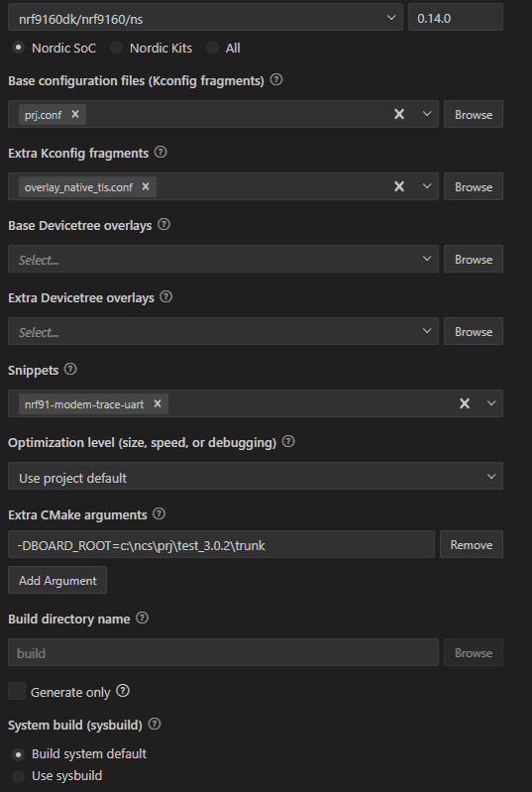
Task: Show help for Snippets
Action: pyautogui.click(x=70, y=369)
